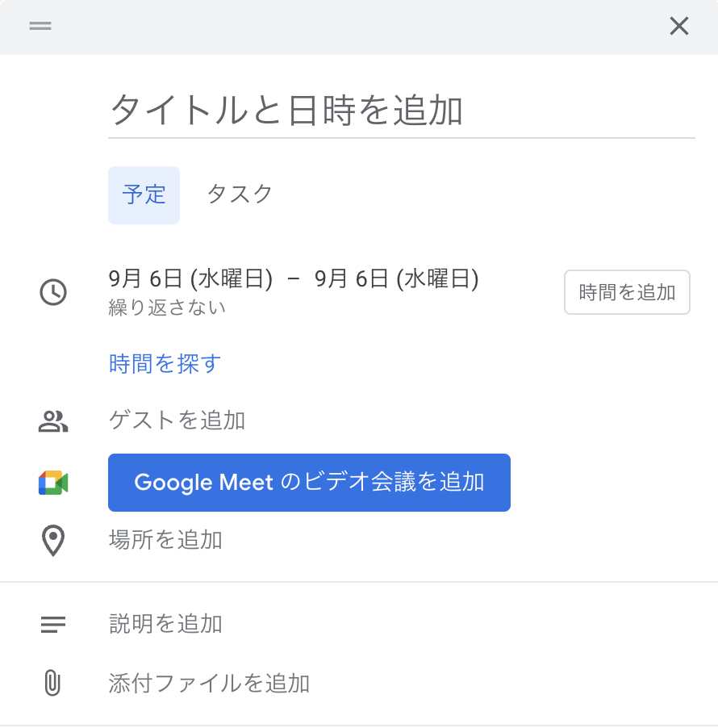This screenshot has width=718, height=728.
Task: Click the paperclip attachment icon
Action: tap(53, 684)
